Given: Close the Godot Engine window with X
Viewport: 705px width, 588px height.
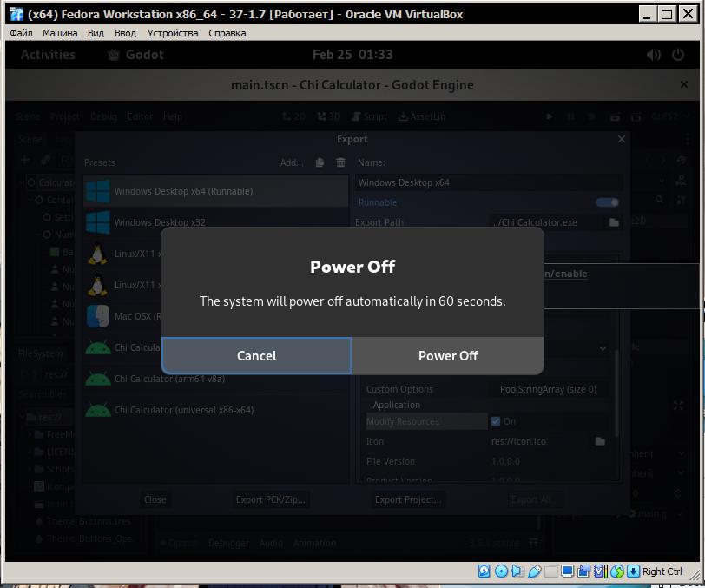Looking at the screenshot, I should point(684,84).
